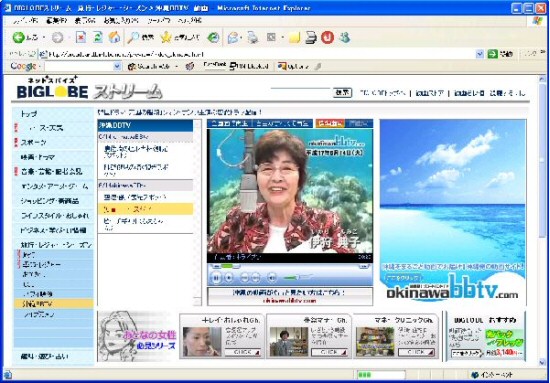Stop the video in the player

[x=229, y=278]
